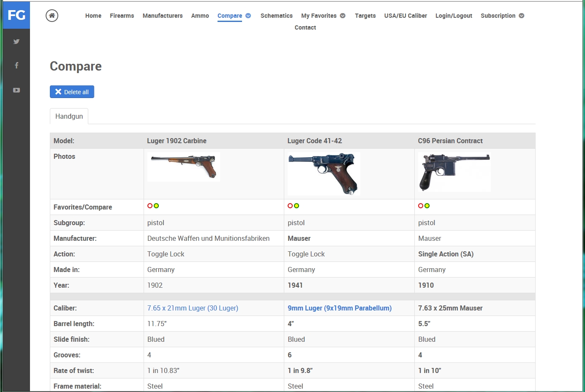Toggle green compare circle for Luger 1902 Carbine
The width and height of the screenshot is (585, 392).
156,206
